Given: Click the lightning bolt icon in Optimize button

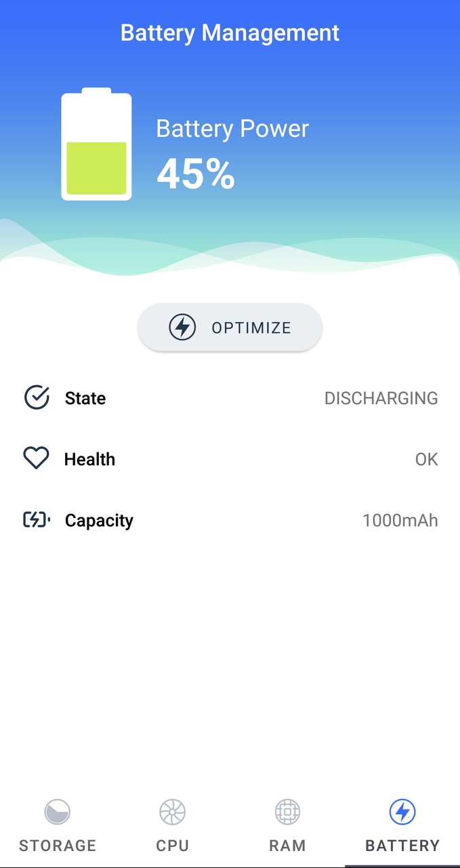Looking at the screenshot, I should [182, 328].
